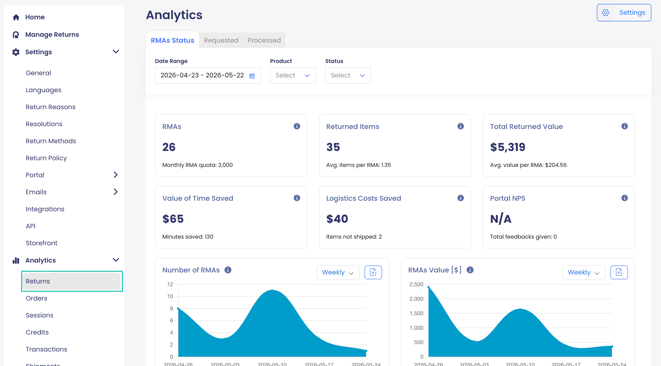
Task: Click the Date Range input field
Action: point(207,75)
